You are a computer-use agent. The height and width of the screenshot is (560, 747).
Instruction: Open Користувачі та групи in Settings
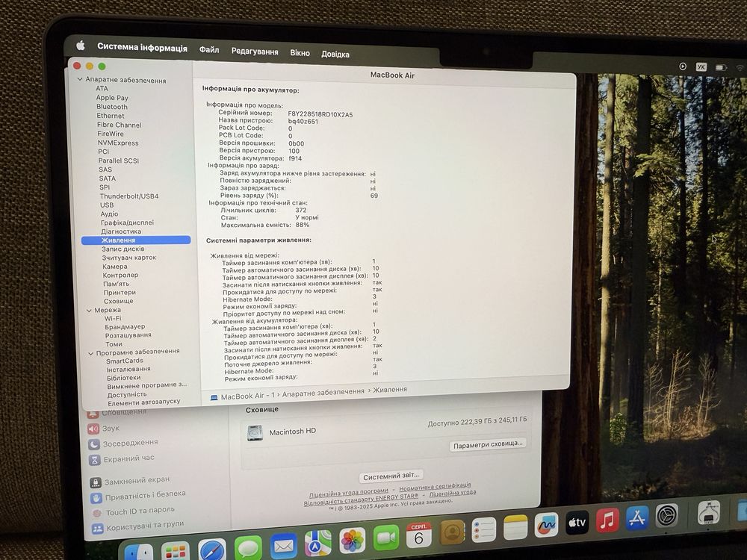tap(145, 526)
